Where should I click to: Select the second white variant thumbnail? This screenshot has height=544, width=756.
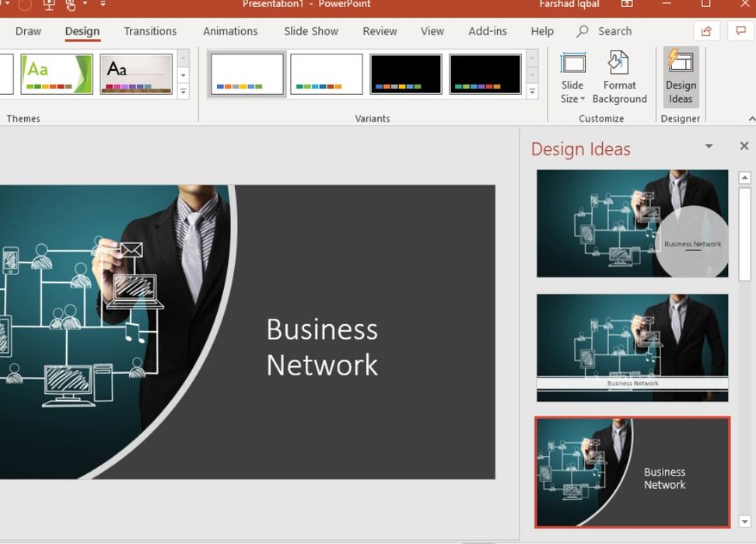point(327,74)
